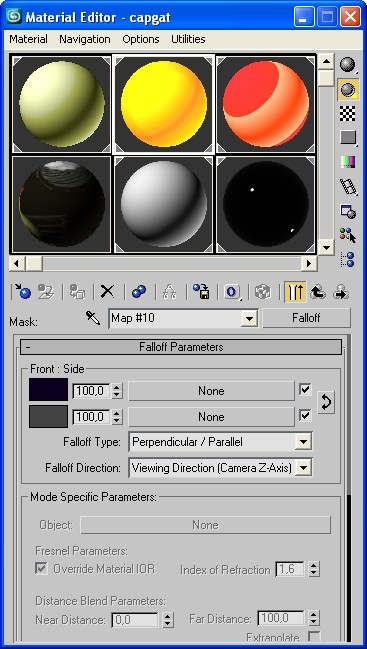The height and width of the screenshot is (649, 367).
Task: Open the Material Effects Channel 0 icon
Action: 232,291
